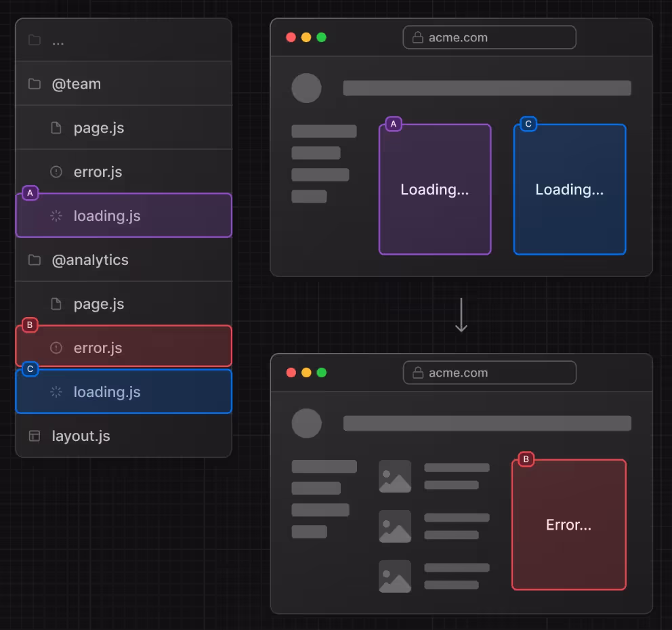Select the @team folder name
The width and height of the screenshot is (672, 630).
(77, 84)
